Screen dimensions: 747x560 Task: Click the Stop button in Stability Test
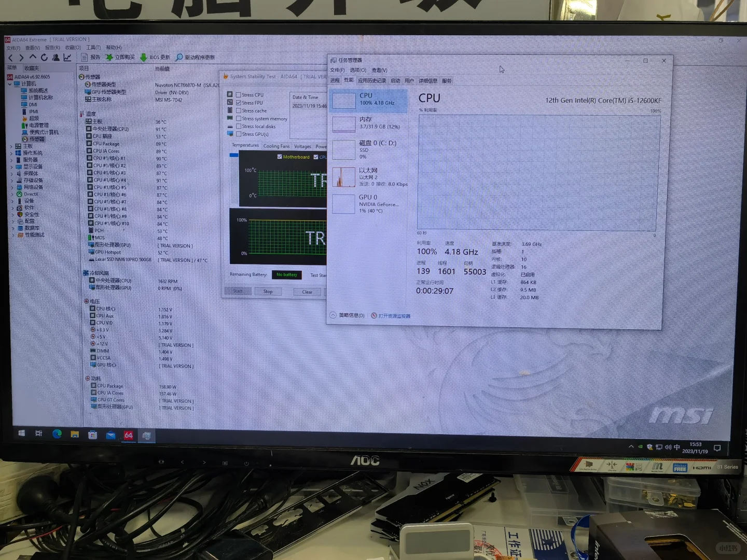pyautogui.click(x=268, y=291)
